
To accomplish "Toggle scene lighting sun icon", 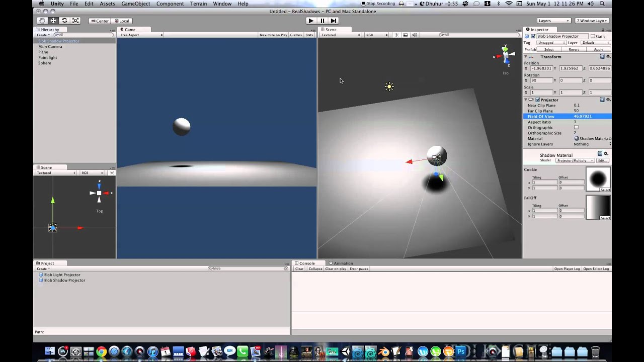I will [396, 35].
